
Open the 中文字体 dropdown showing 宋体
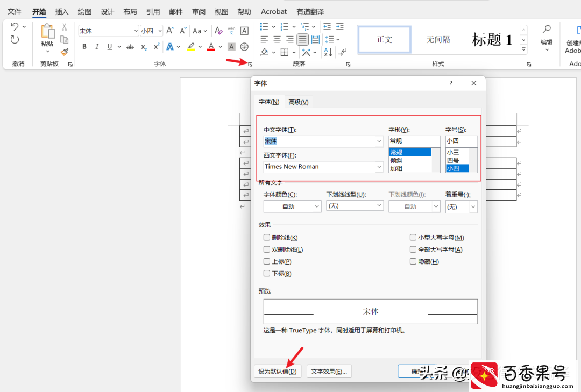tap(379, 141)
